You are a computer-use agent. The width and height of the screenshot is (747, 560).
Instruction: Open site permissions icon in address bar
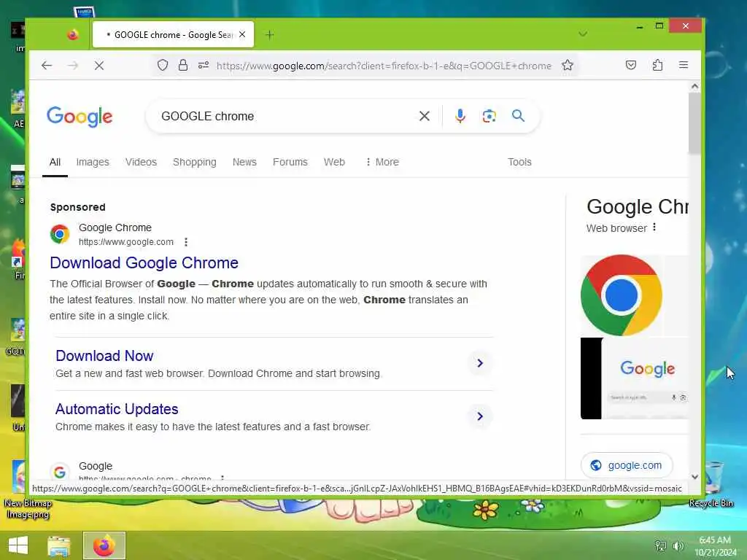tap(204, 65)
